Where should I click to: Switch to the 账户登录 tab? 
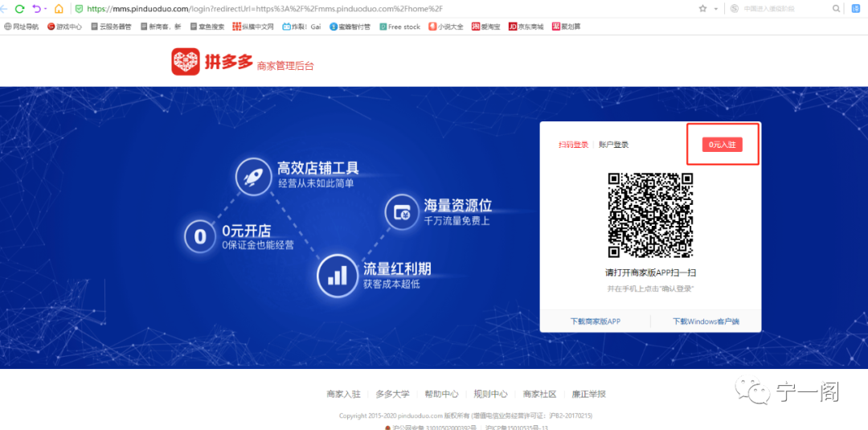coord(614,145)
